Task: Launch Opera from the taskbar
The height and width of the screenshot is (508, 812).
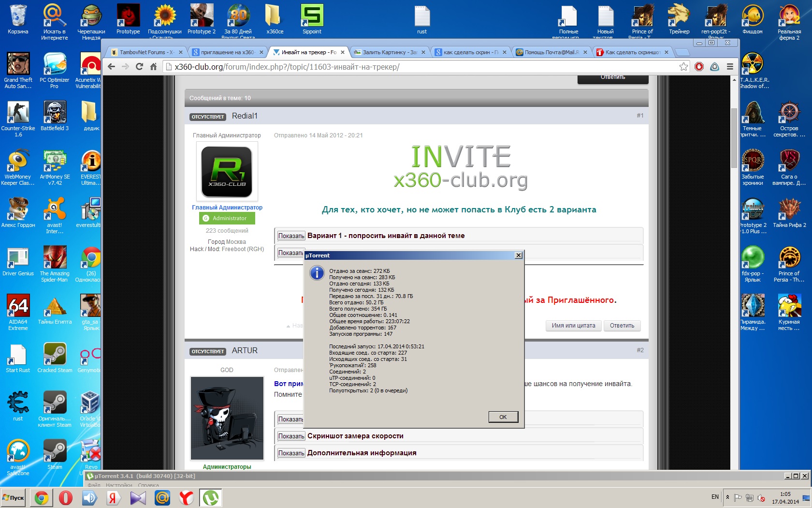Action: coord(66,497)
